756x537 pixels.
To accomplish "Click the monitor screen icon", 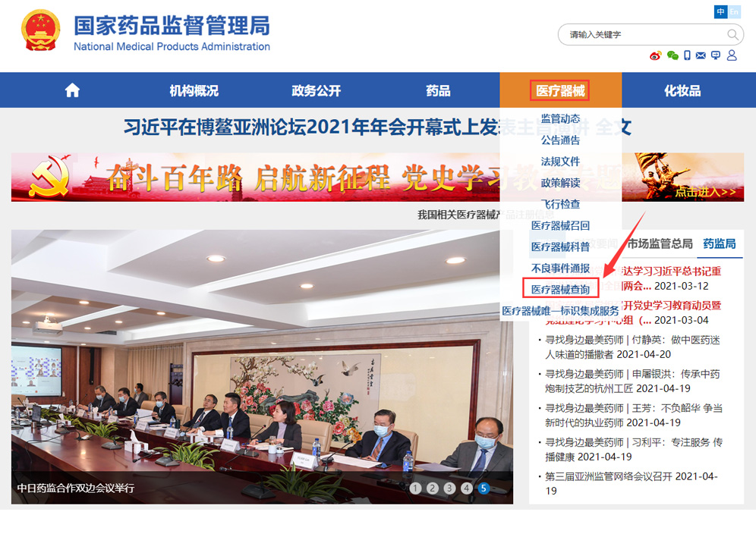I will [x=716, y=55].
